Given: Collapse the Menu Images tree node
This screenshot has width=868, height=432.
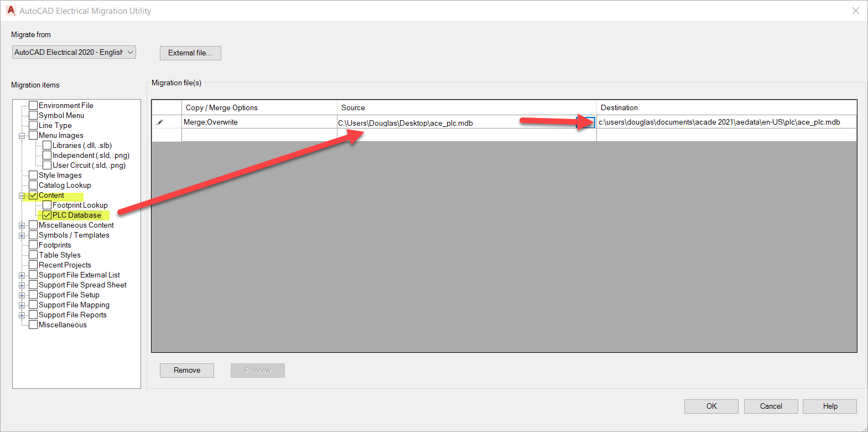Looking at the screenshot, I should [22, 136].
